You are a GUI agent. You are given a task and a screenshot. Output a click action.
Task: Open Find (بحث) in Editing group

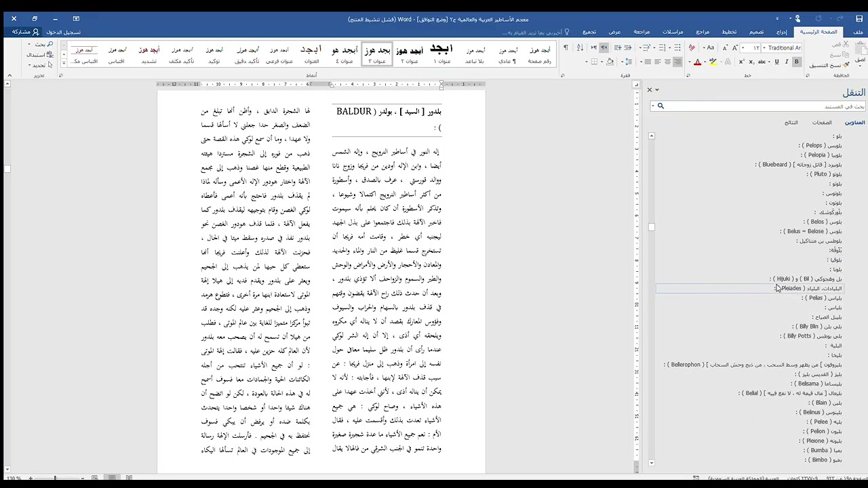click(41, 44)
